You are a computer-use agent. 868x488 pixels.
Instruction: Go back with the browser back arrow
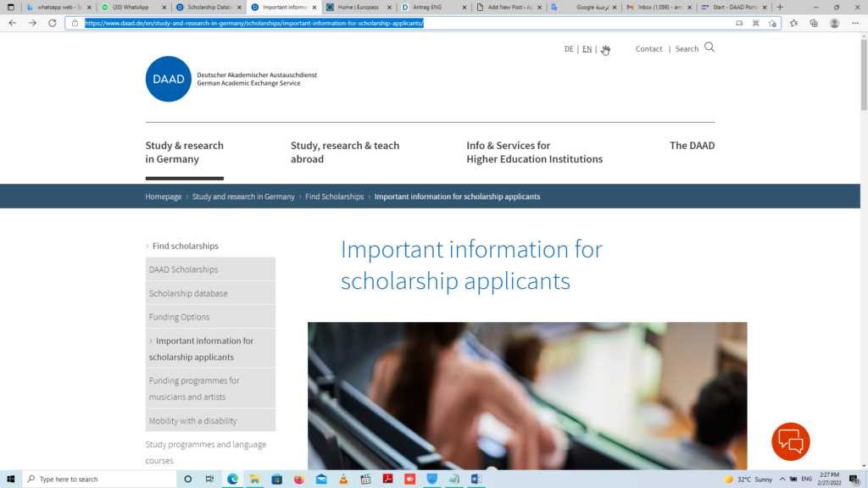[12, 23]
